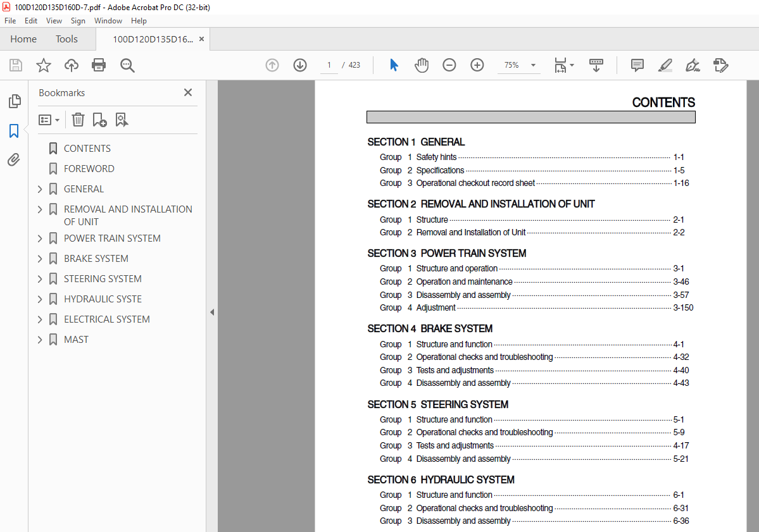759x532 pixels.
Task: Open the Attachments paperclip panel
Action: 14,159
